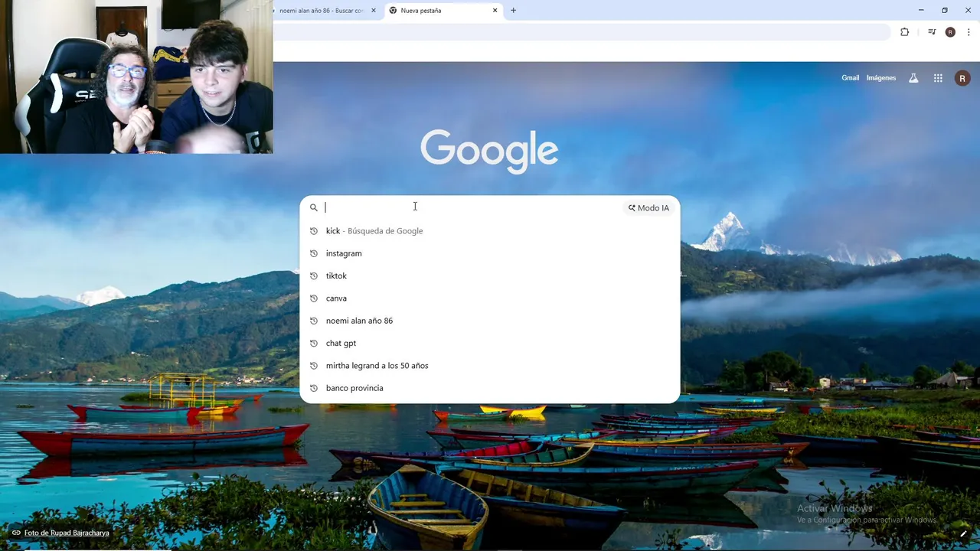Click history icon beside tiktok suggestion

pyautogui.click(x=313, y=275)
